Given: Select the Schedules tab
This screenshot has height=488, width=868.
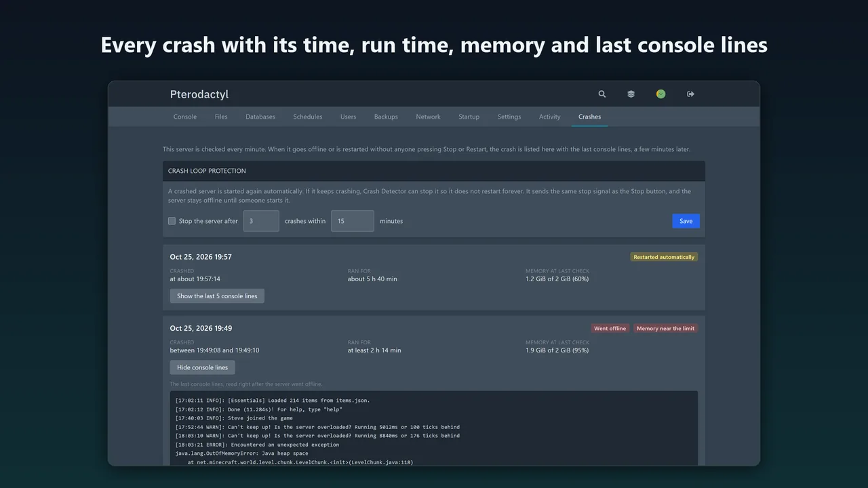Looking at the screenshot, I should (308, 117).
